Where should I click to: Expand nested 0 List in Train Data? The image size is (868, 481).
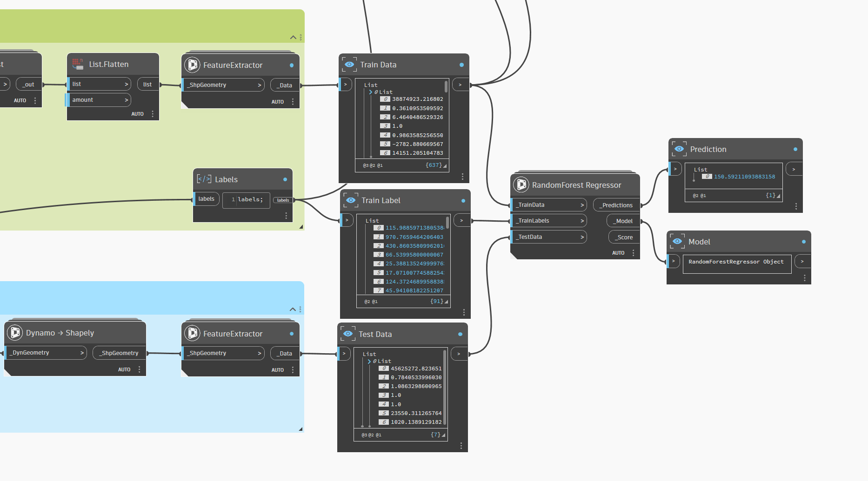[371, 92]
